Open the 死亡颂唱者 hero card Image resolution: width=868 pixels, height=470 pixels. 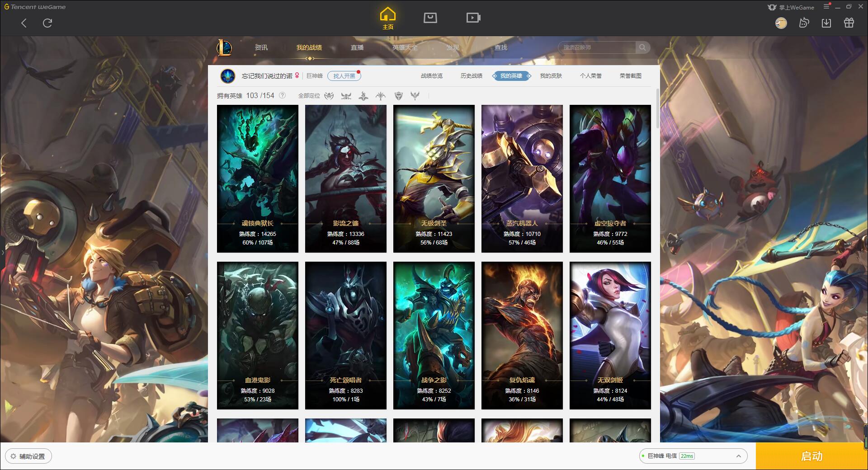(346, 335)
